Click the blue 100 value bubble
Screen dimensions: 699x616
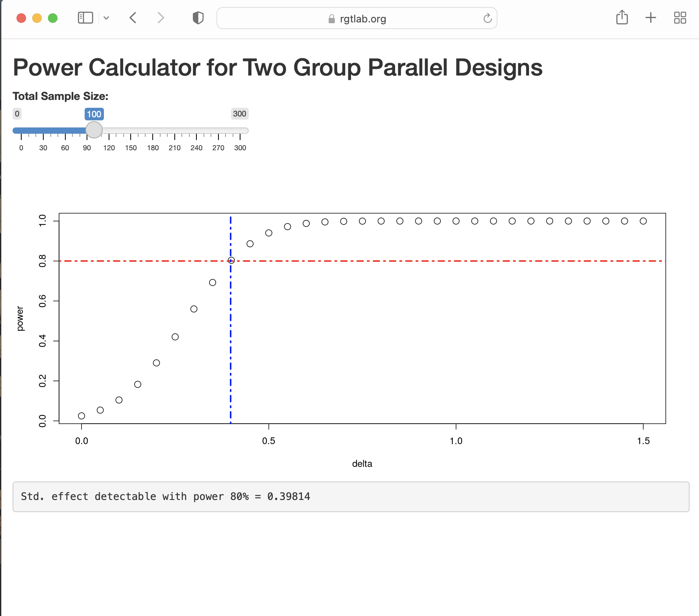coord(94,114)
